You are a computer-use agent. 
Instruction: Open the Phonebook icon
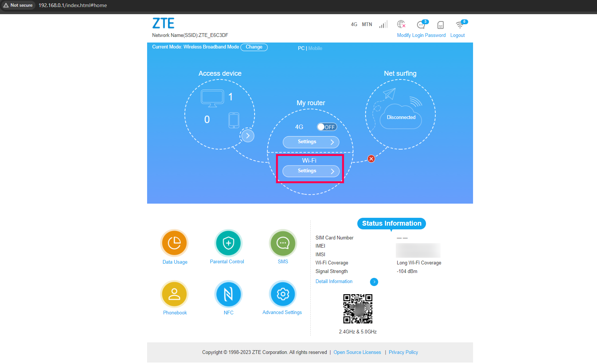click(x=174, y=294)
